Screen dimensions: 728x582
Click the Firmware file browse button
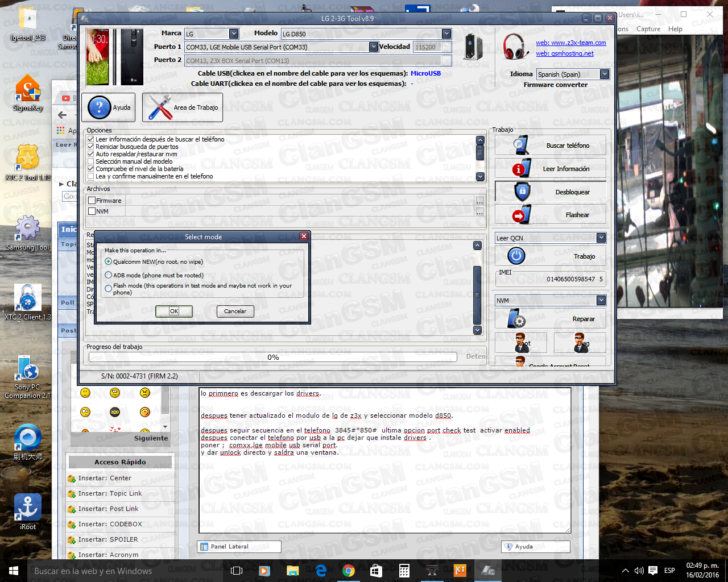coord(480,201)
